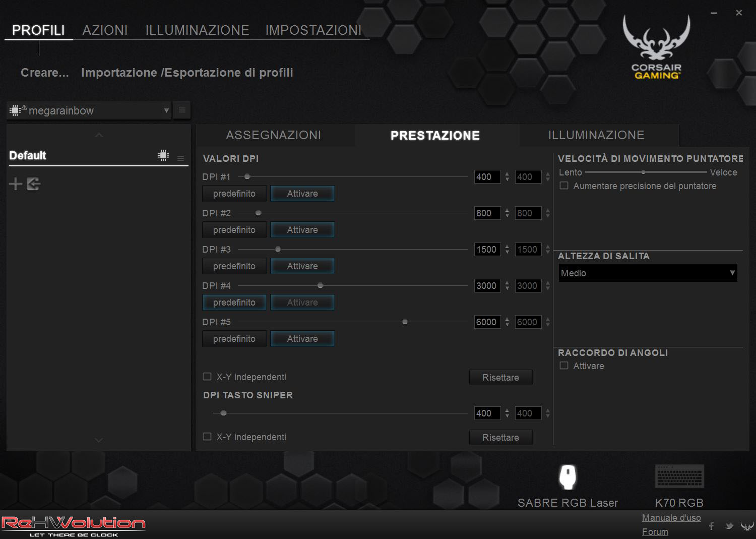Enable X-Y independenti under DPI values
Screen dimensions: 756x539
pyautogui.click(x=207, y=377)
